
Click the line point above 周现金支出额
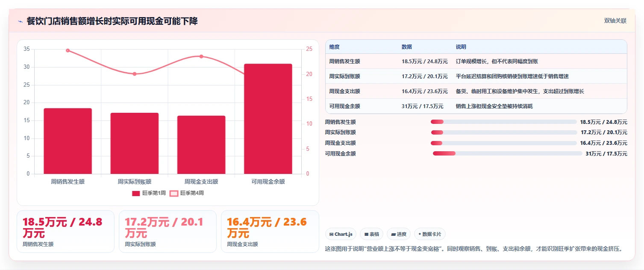tap(201, 56)
